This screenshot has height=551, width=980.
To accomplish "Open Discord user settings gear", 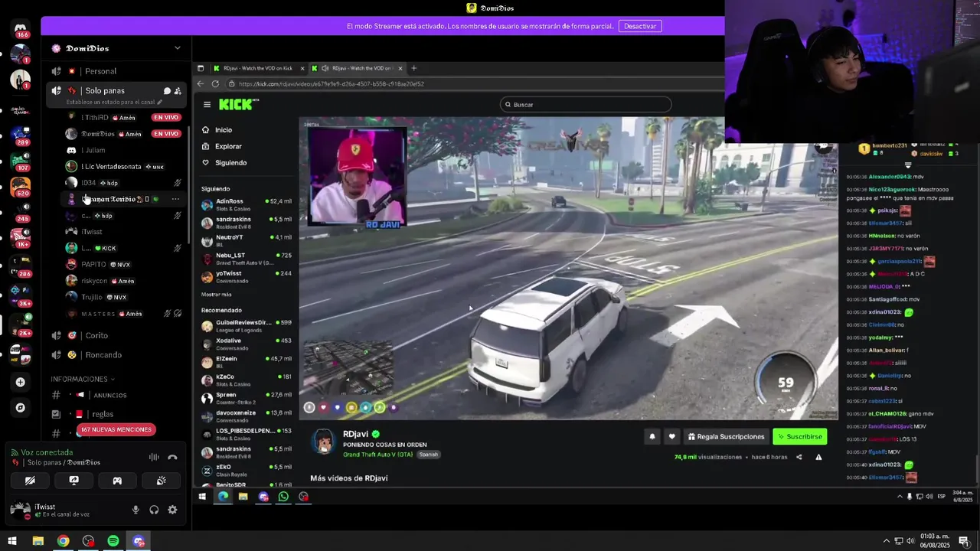I will click(x=172, y=510).
